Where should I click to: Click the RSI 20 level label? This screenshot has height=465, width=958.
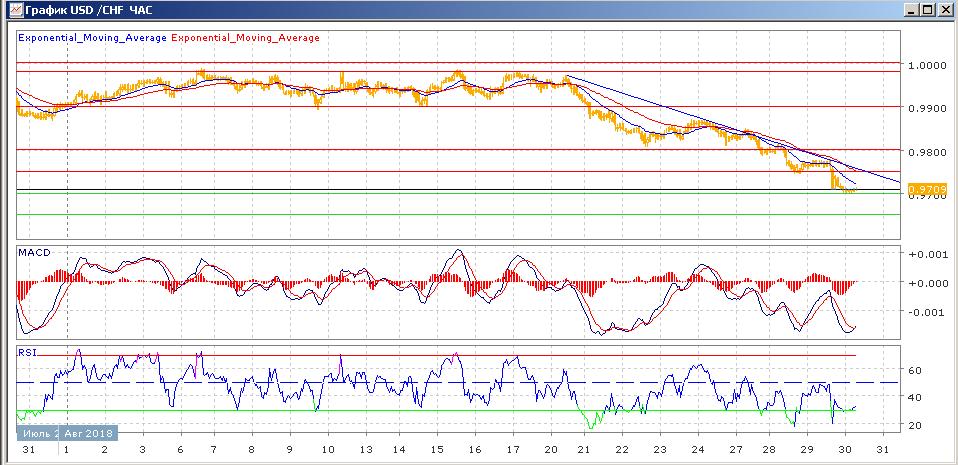pyautogui.click(x=915, y=426)
